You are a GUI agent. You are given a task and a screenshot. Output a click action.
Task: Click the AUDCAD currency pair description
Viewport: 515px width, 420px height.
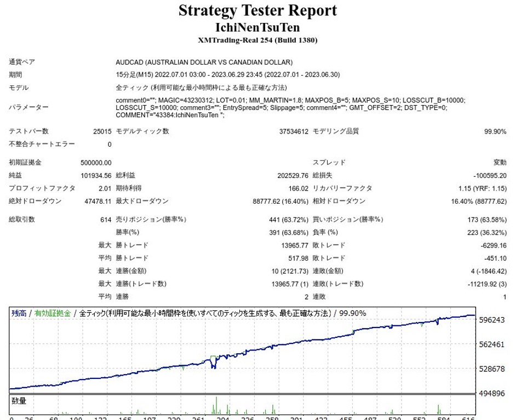[x=204, y=62]
